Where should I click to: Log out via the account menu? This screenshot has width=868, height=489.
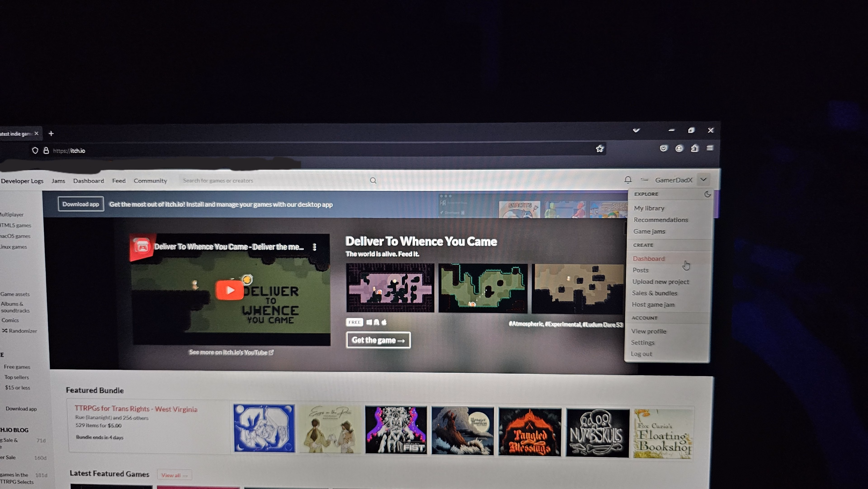tap(641, 354)
